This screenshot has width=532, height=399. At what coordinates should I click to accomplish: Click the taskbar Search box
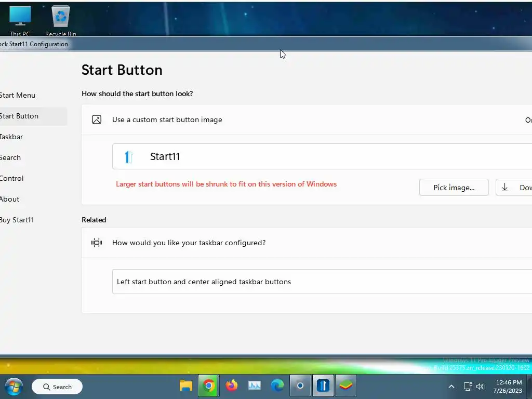tap(57, 387)
